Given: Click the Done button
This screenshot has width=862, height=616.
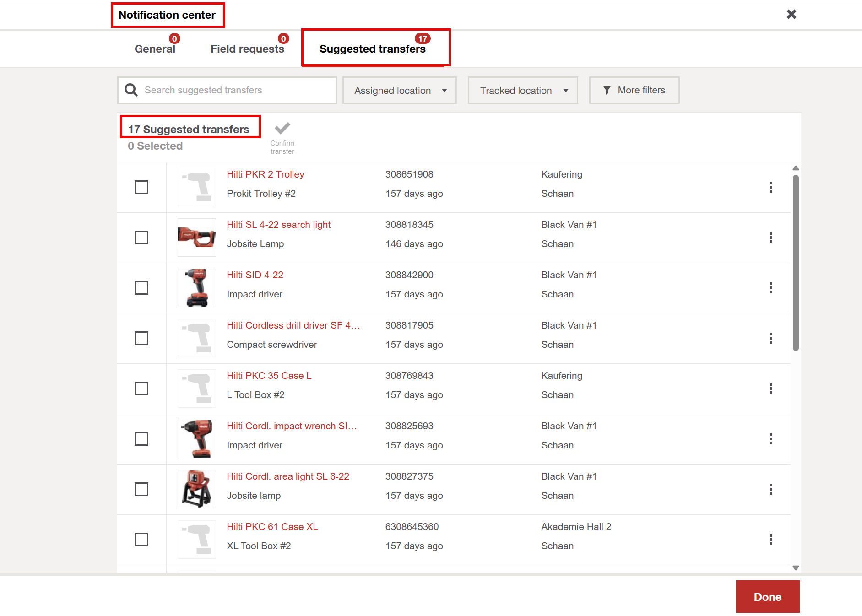Looking at the screenshot, I should (768, 597).
